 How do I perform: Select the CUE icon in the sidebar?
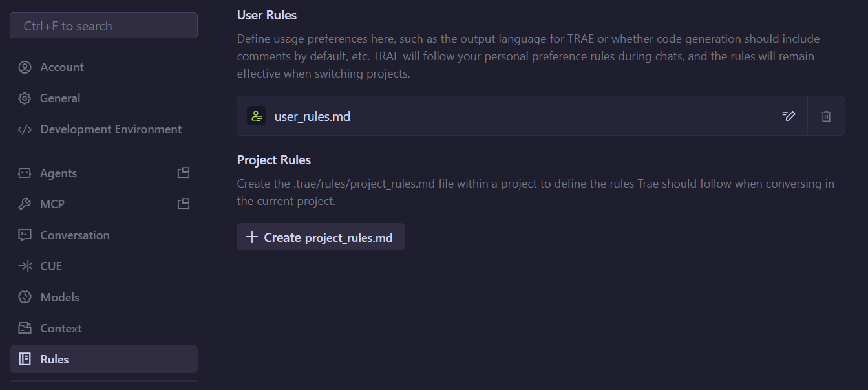point(24,266)
